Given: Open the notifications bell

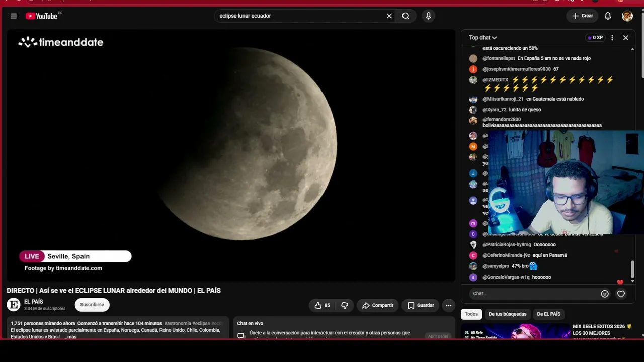Looking at the screenshot, I should (608, 16).
